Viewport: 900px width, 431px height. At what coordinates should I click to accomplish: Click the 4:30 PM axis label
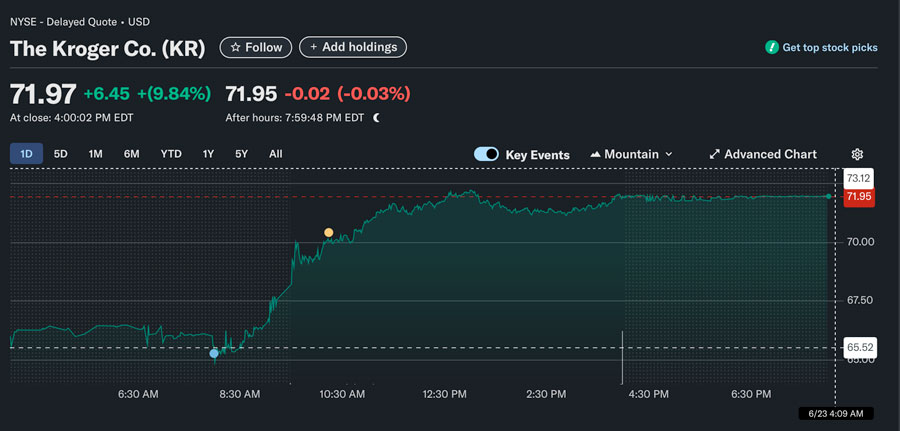pyautogui.click(x=649, y=394)
